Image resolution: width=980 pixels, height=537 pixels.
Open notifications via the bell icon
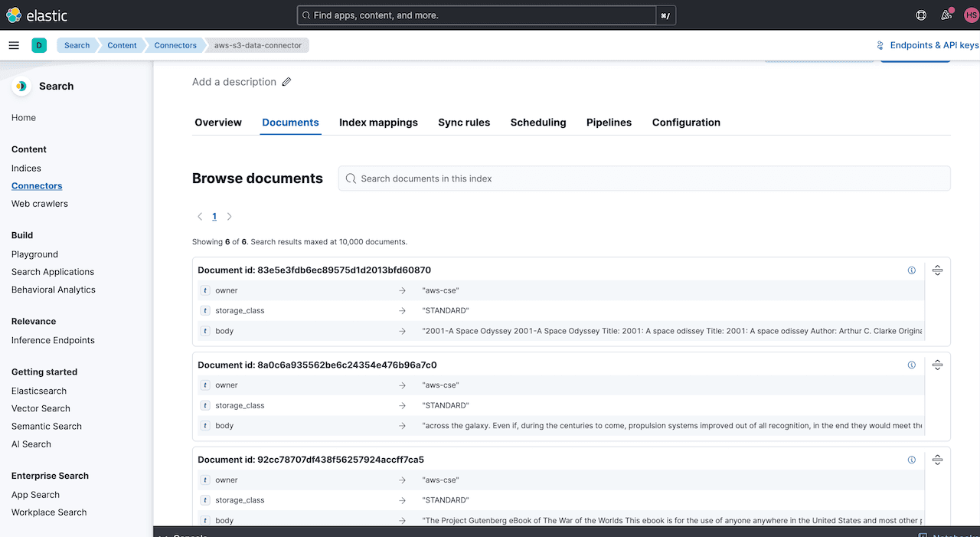(x=946, y=15)
